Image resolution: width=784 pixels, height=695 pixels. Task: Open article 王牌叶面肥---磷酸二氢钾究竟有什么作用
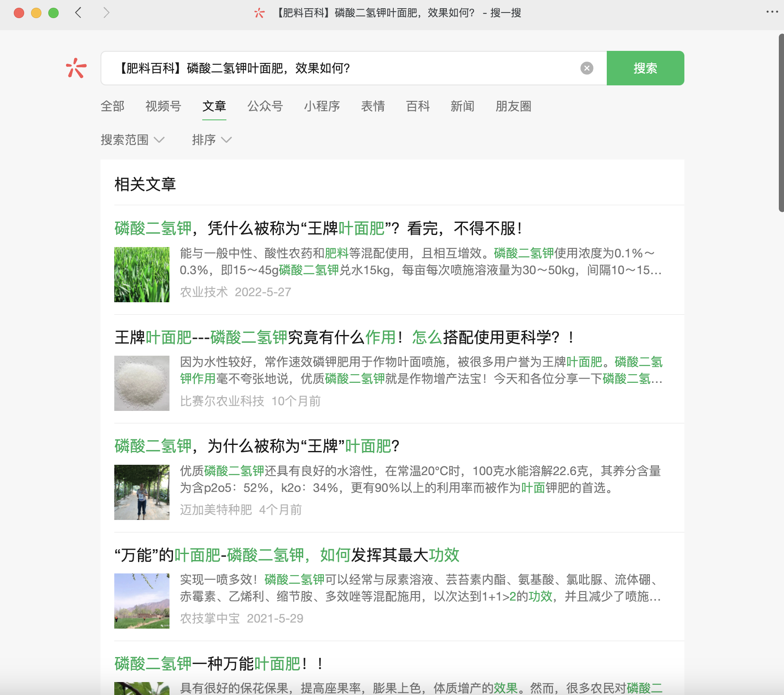pos(345,337)
